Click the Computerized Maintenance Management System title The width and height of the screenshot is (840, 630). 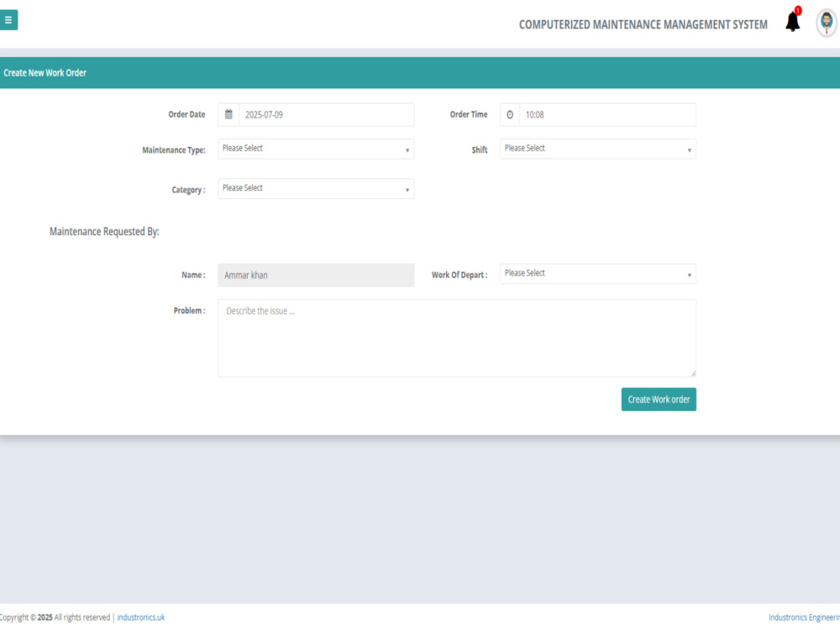click(x=643, y=24)
